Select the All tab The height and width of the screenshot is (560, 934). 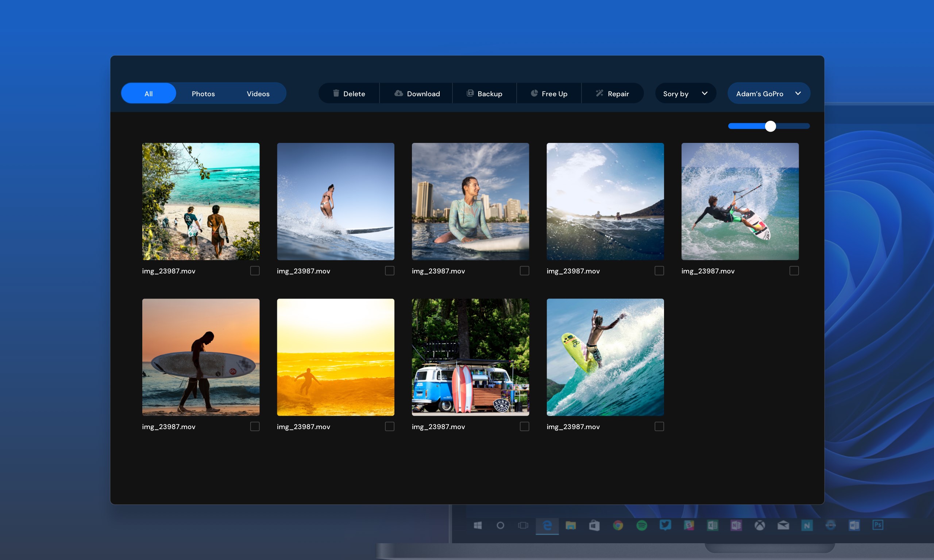148,93
